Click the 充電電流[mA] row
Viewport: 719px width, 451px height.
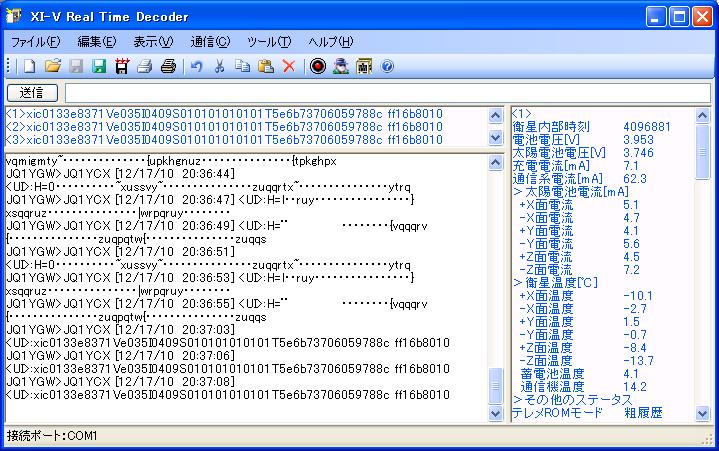(575, 165)
